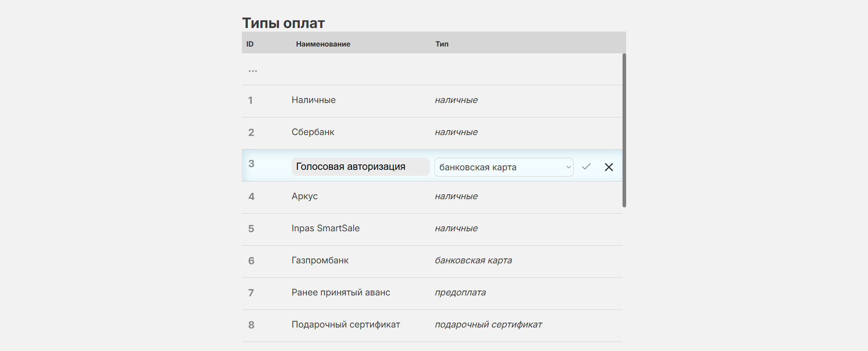This screenshot has height=351, width=868.
Task: Select the Inpas SmartSale row
Action: coord(325,229)
